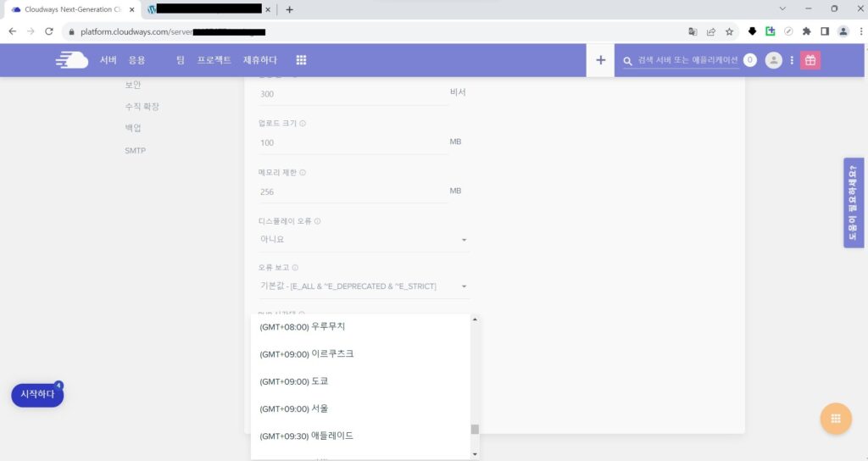The width and height of the screenshot is (868, 461).
Task: Open the 프로젝트 navigation item
Action: pos(214,60)
